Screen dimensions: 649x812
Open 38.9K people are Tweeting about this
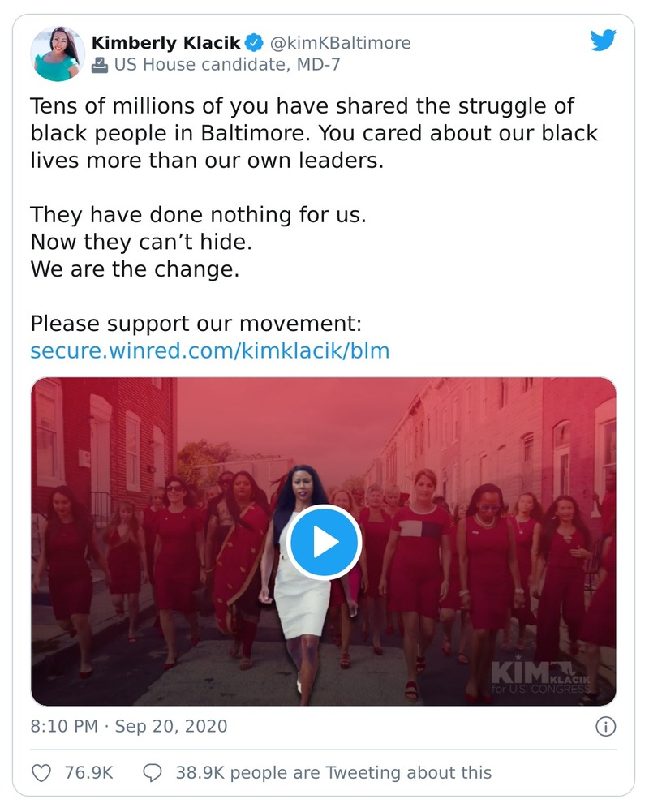click(x=333, y=772)
